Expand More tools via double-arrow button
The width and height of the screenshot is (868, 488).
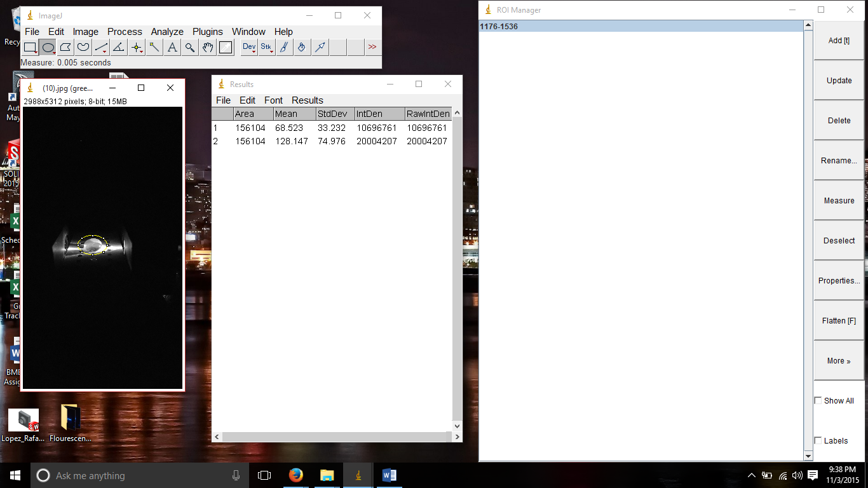point(372,47)
